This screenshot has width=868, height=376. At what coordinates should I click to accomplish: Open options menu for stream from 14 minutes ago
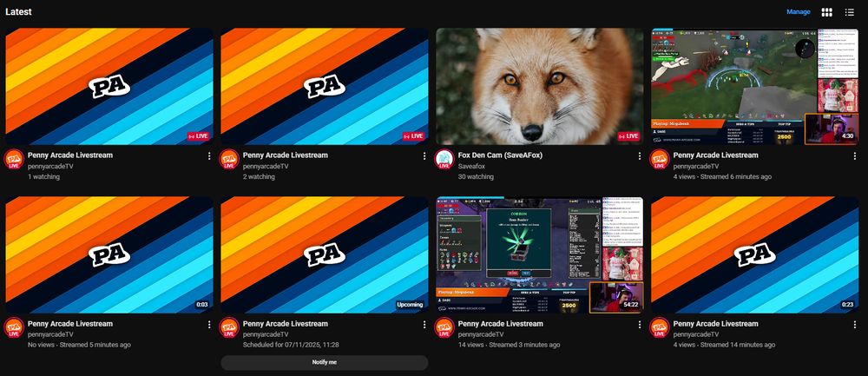click(855, 325)
